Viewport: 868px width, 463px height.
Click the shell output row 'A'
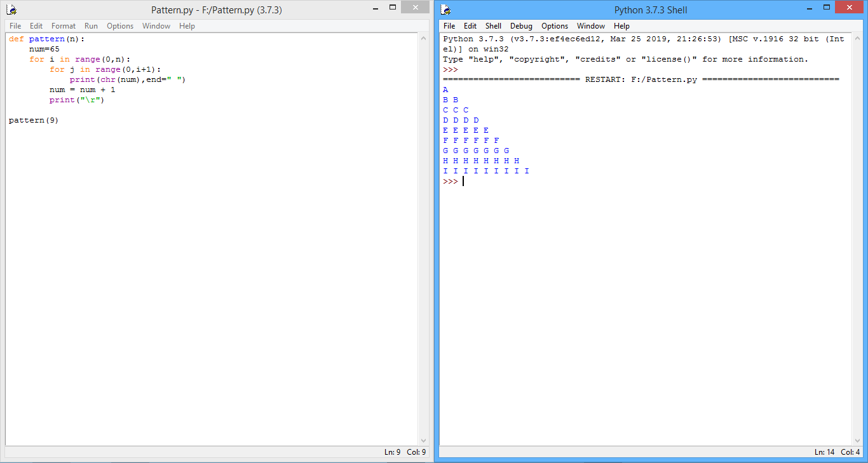pyautogui.click(x=445, y=90)
